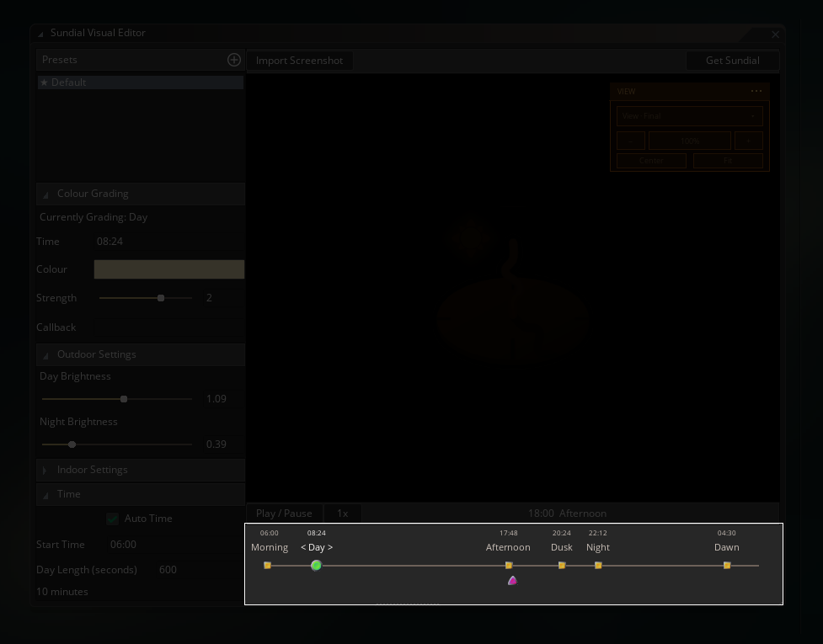The height and width of the screenshot is (644, 823).
Task: Click the Start Time field showing 06:00
Action: [x=175, y=545]
